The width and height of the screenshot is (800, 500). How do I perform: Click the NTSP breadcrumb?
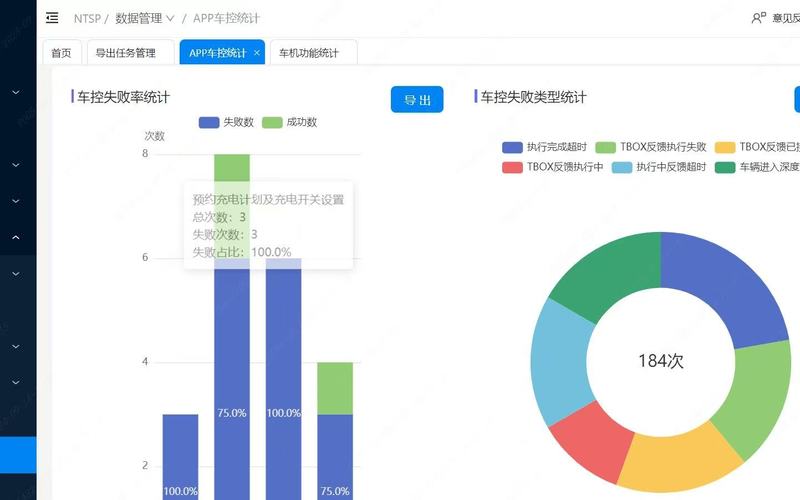(87, 18)
